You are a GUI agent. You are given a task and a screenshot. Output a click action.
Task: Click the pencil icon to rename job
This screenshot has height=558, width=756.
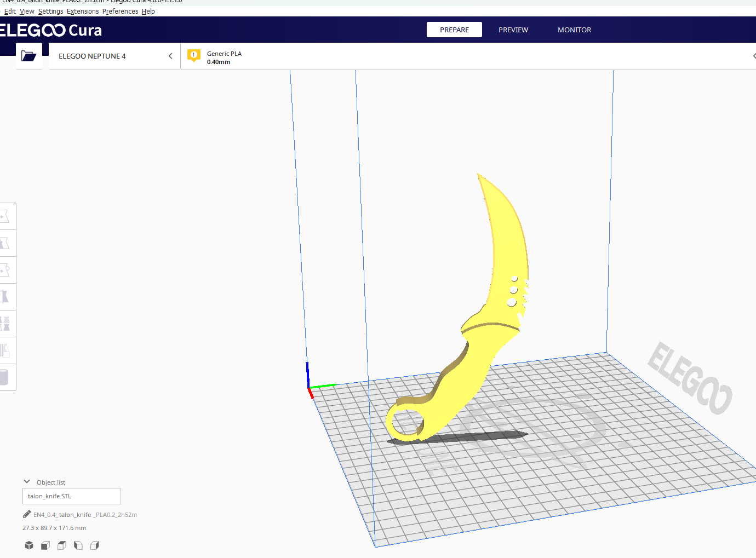coord(27,514)
